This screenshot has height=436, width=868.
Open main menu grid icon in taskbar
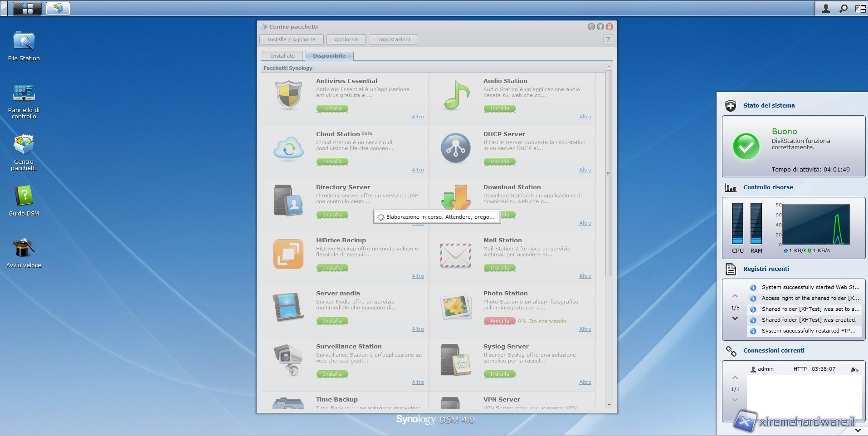coord(27,9)
